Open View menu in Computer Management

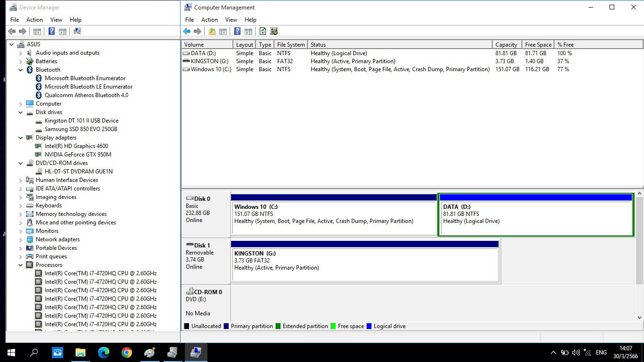[x=231, y=20]
